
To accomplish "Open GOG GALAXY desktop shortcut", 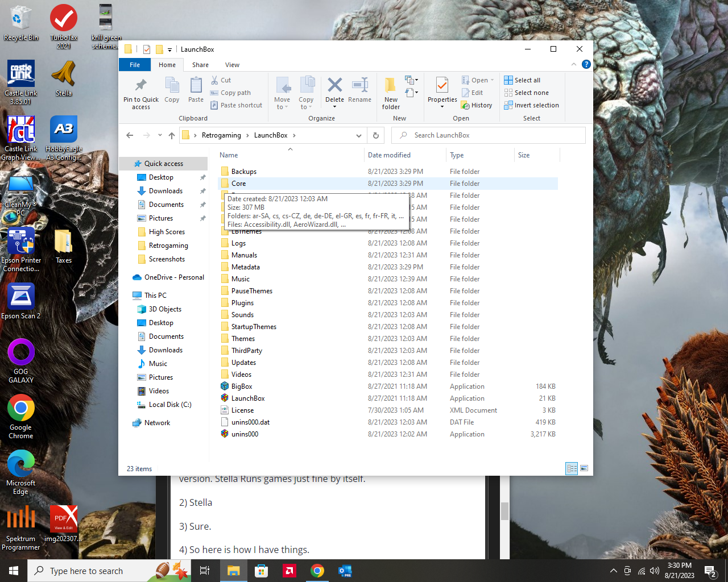I will 21,361.
